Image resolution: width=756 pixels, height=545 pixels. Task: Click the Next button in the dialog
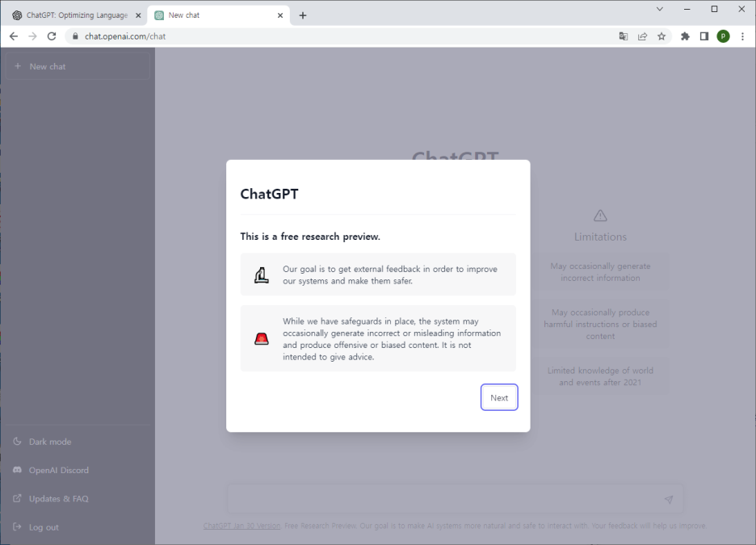click(499, 397)
